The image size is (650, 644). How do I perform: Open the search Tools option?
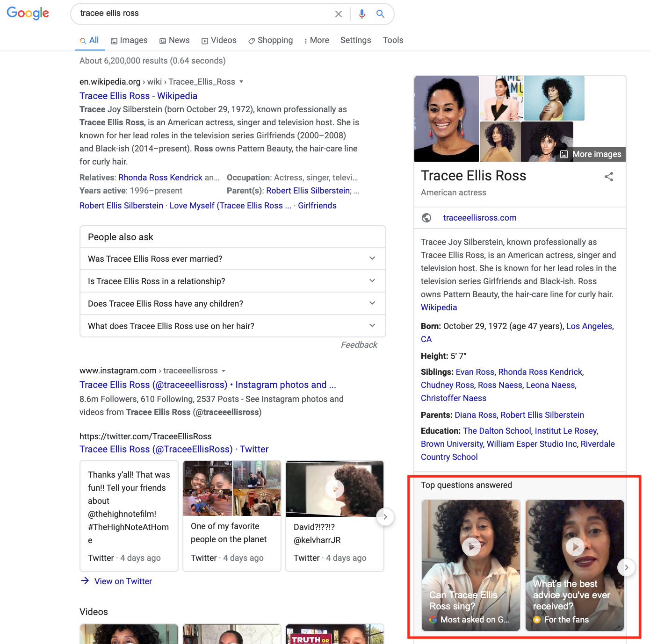[x=393, y=41]
